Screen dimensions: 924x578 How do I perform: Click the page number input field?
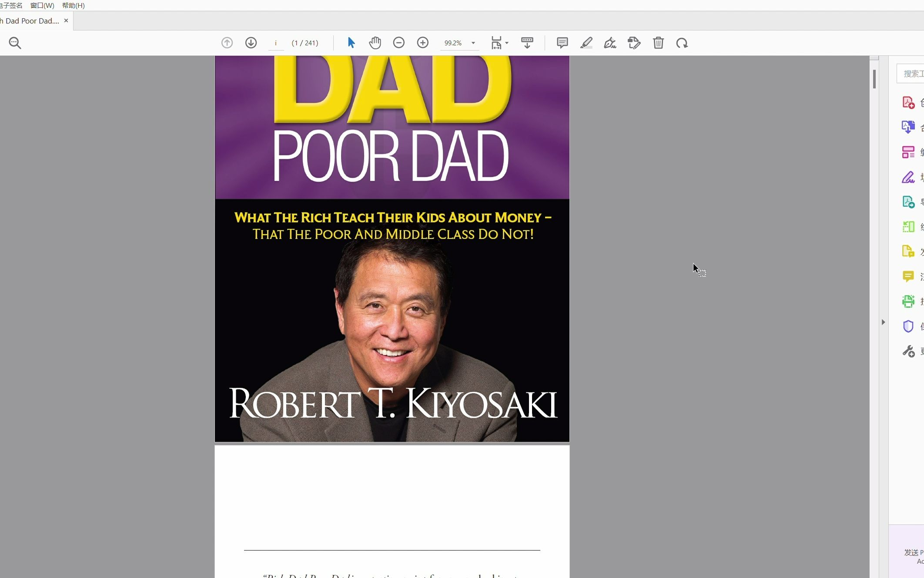coord(276,43)
